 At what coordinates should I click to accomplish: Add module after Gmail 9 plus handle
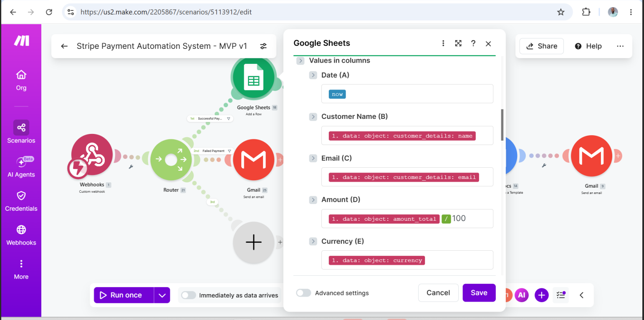[x=618, y=156]
